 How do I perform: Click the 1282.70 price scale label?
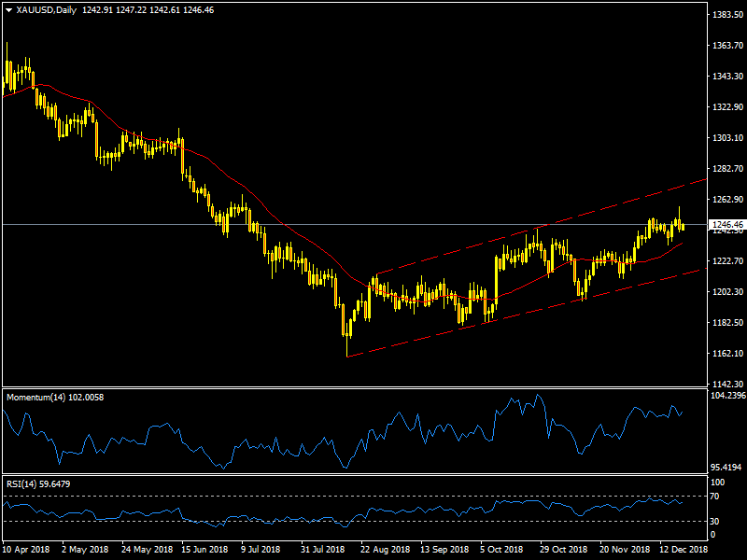click(725, 170)
